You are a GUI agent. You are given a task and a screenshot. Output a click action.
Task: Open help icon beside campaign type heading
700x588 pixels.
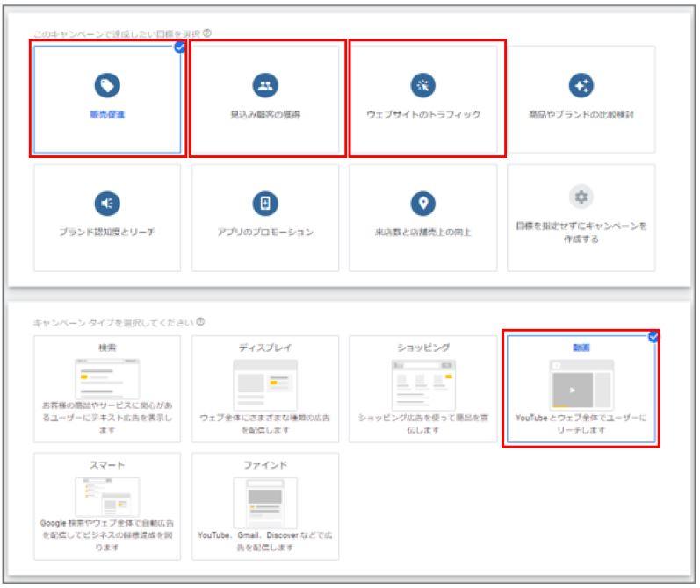pos(201,321)
